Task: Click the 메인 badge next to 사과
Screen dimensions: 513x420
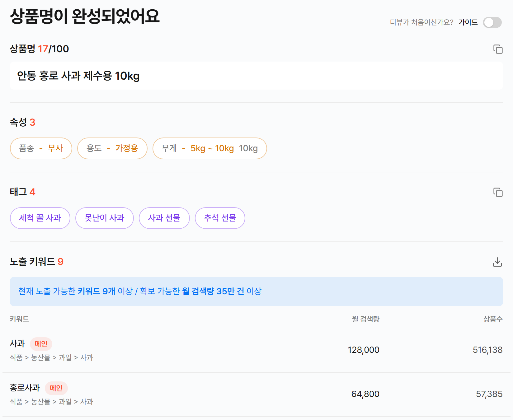Action: click(x=41, y=344)
